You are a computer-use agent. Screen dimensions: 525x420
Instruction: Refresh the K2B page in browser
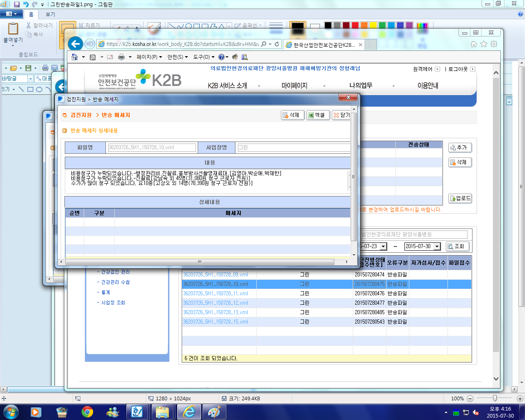pyautogui.click(x=277, y=44)
